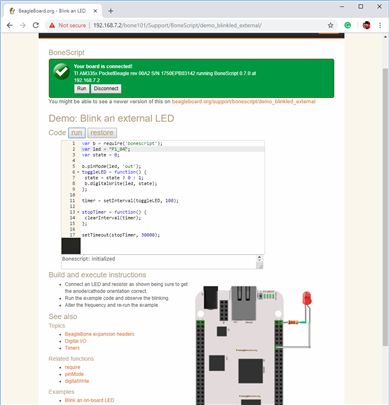Click the Not secure warning icon
Screen dimensions: 389x405
pos(52,25)
